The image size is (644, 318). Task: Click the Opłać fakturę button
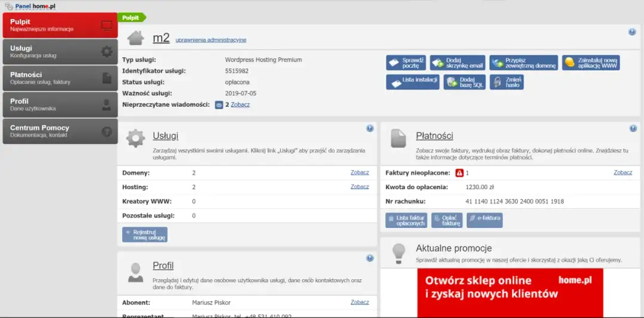click(447, 221)
